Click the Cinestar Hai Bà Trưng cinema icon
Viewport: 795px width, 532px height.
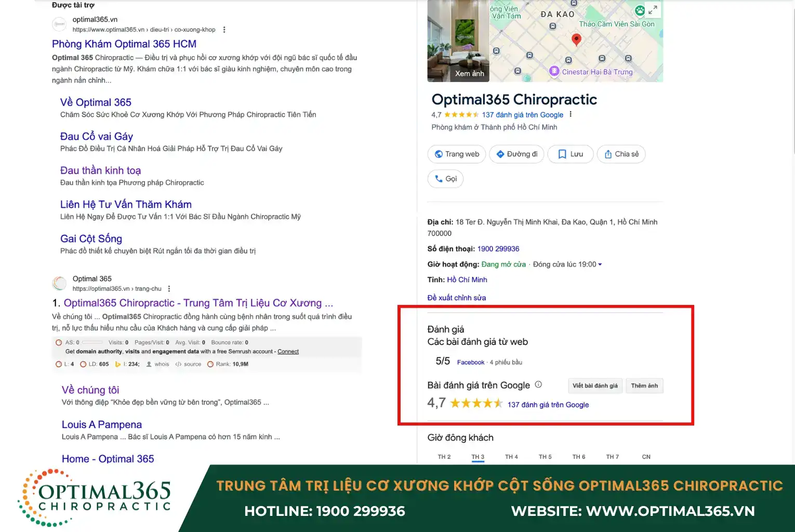click(555, 72)
